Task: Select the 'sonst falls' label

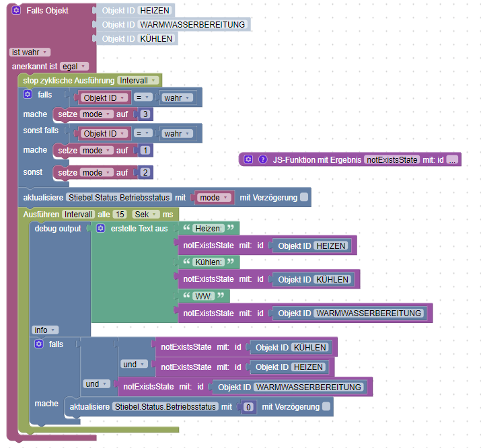Action: [x=41, y=130]
